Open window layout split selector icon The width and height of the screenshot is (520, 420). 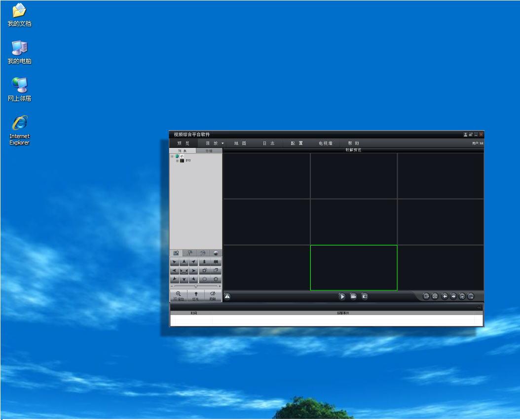426,296
